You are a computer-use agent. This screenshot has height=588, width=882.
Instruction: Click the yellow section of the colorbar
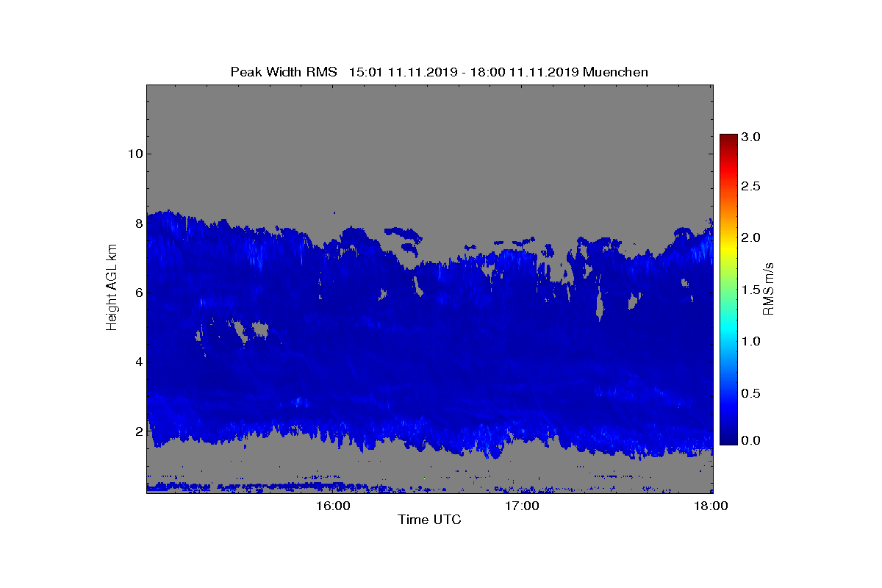[x=728, y=250]
